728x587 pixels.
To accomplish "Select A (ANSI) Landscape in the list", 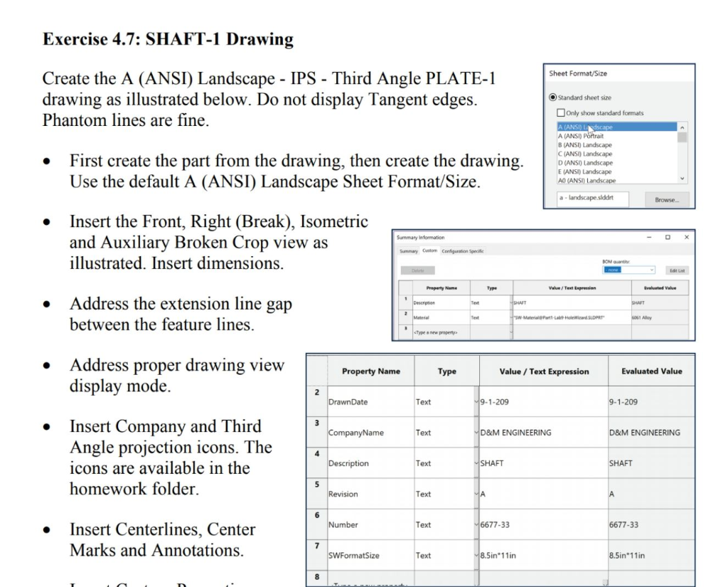I will 616,127.
